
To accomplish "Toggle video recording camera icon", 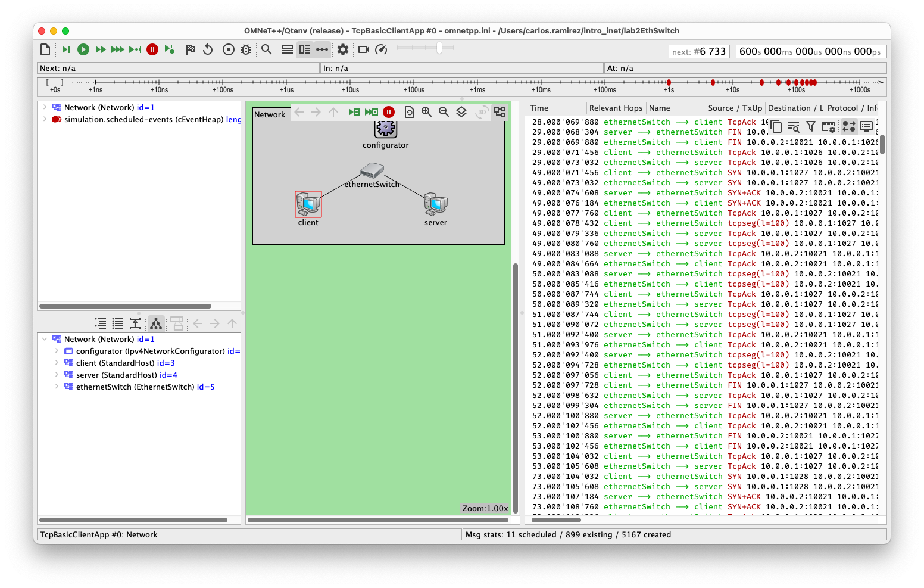I will click(x=364, y=49).
